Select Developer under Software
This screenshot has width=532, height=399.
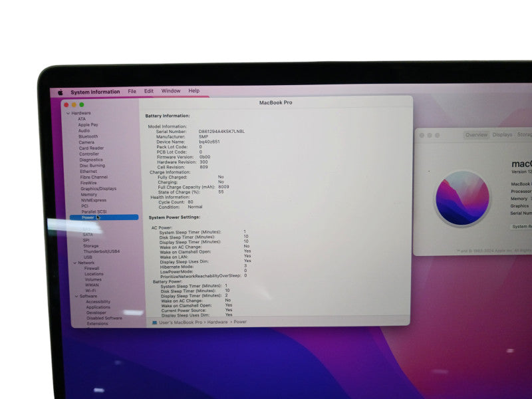tap(96, 313)
